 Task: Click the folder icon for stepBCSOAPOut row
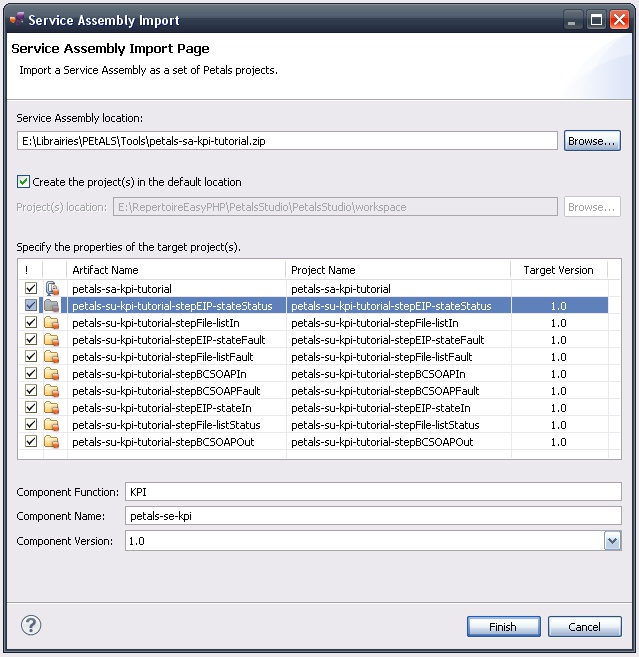pyautogui.click(x=52, y=442)
